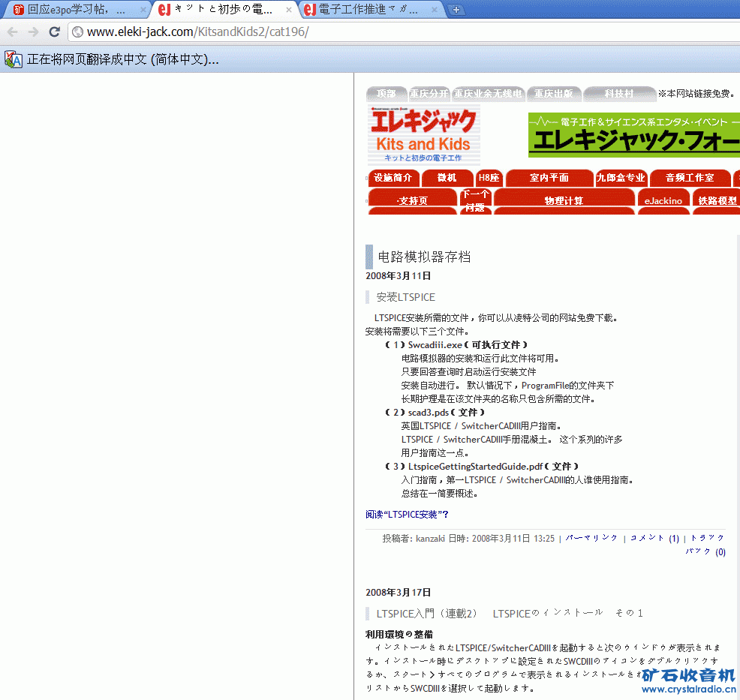
Task: Open the 室内平面 red menu button
Action: pyautogui.click(x=549, y=178)
